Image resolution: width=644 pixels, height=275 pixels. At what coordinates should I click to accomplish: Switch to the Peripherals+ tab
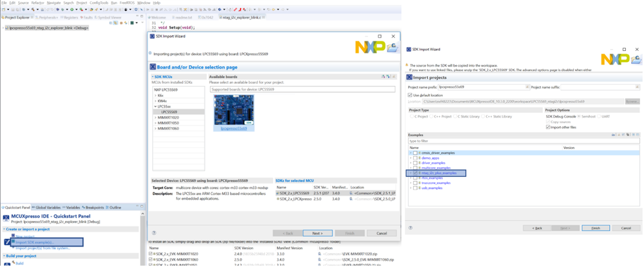pos(47,17)
